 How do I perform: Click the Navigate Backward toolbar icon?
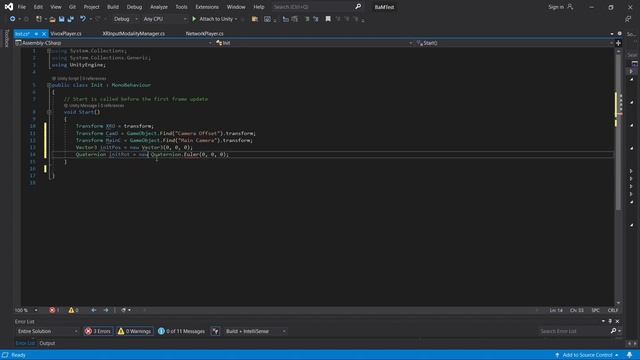13,19
